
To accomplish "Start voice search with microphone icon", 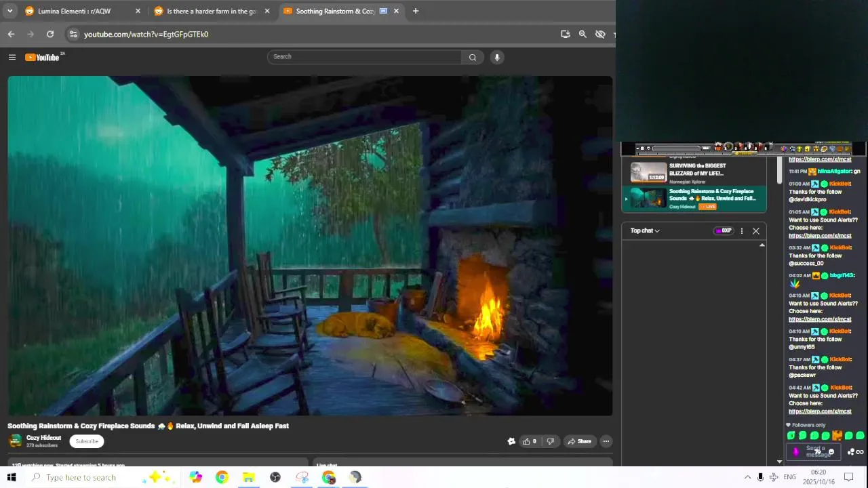I will 497,58.
